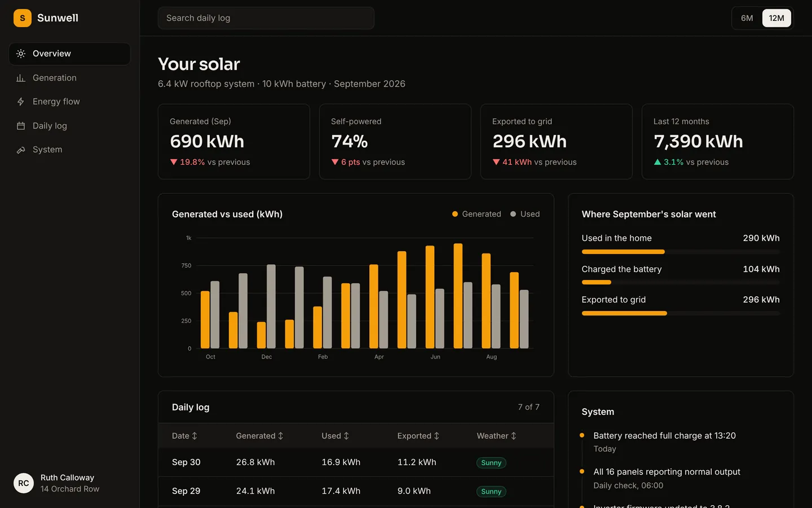Click the 26.8 kWh generated value
The width and height of the screenshot is (812, 508).
coord(255,462)
